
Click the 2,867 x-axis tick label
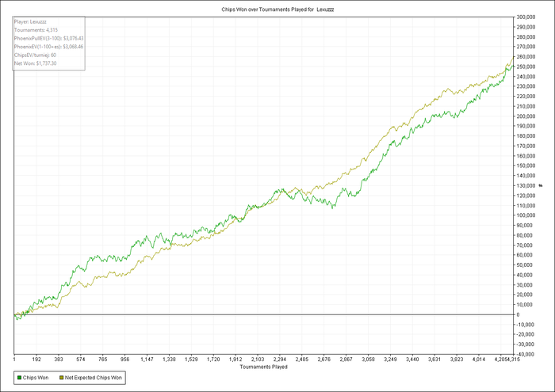click(346, 360)
